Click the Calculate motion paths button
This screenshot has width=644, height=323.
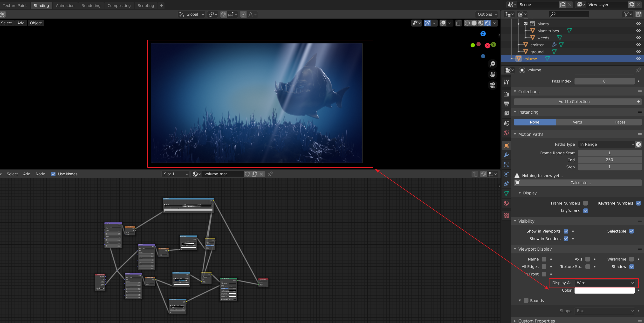point(580,183)
